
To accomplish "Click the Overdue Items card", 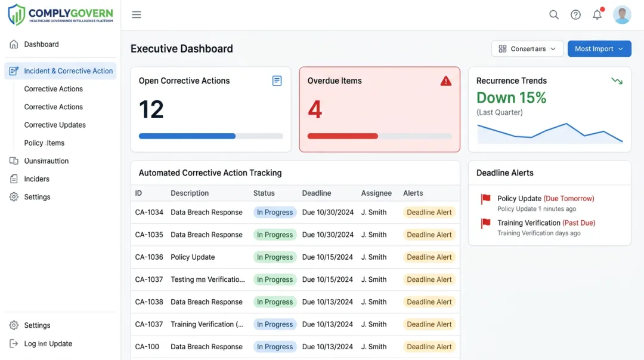I will point(379,109).
